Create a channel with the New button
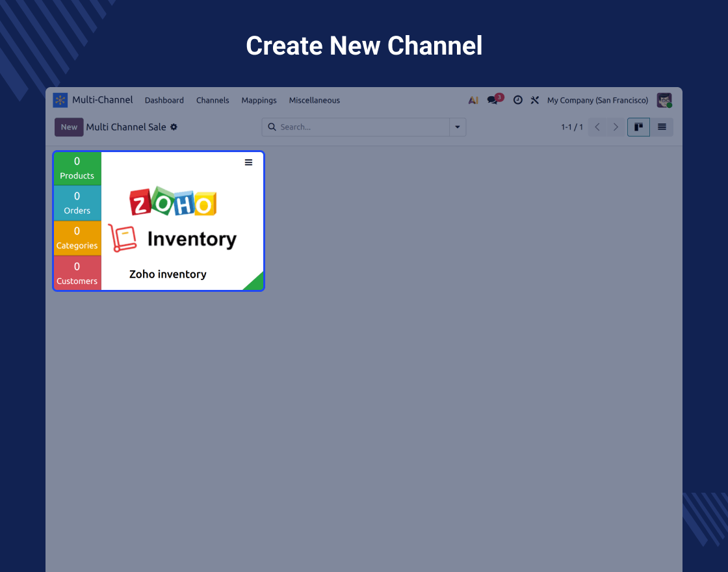The width and height of the screenshot is (728, 572). pyautogui.click(x=69, y=127)
